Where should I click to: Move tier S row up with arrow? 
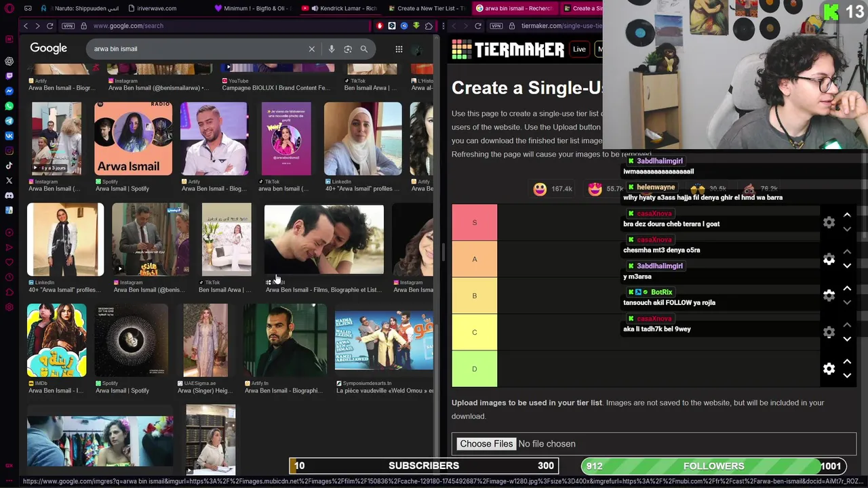[x=847, y=215]
